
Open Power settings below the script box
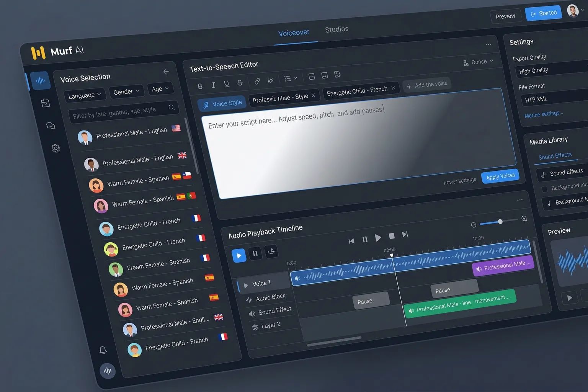(460, 181)
